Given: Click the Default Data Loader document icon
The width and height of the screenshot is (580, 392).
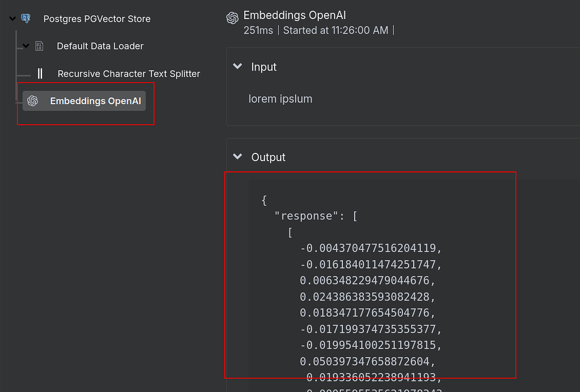Looking at the screenshot, I should 39,45.
